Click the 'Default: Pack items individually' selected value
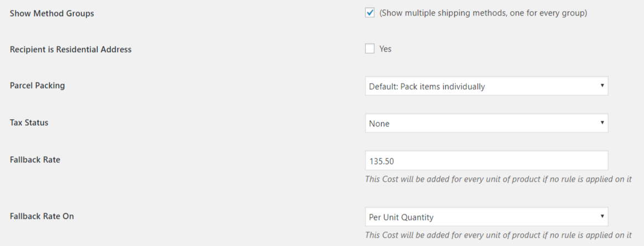Image resolution: width=644 pixels, height=246 pixels. 427,86
